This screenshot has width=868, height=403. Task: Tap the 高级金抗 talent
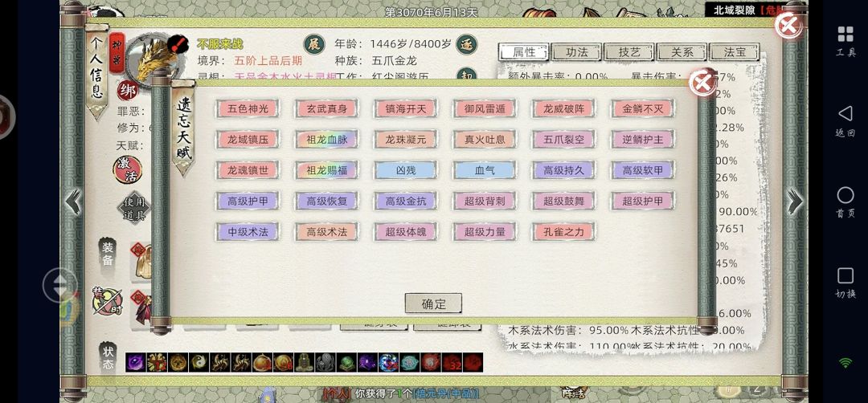(405, 201)
